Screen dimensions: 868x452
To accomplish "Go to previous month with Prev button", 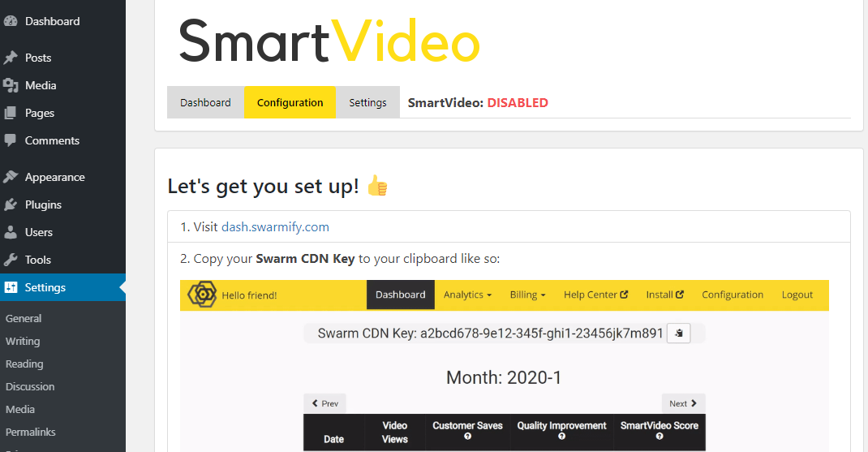I will point(325,403).
